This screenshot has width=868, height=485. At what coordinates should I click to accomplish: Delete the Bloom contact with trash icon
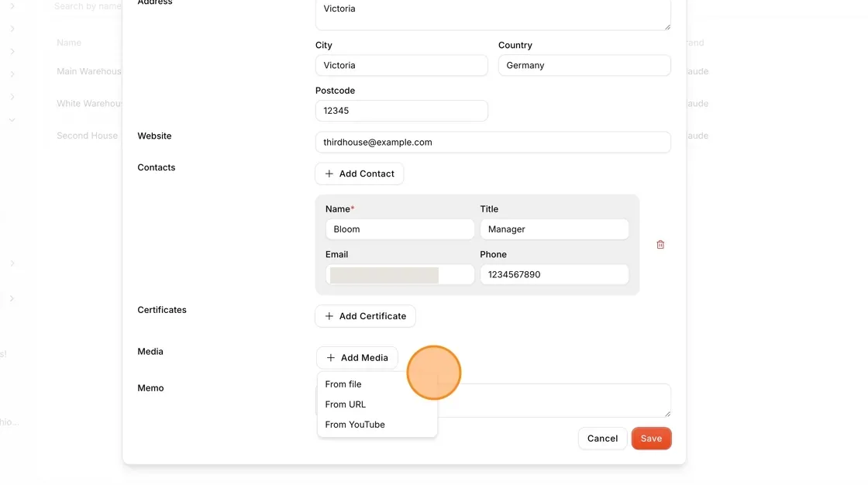point(660,245)
